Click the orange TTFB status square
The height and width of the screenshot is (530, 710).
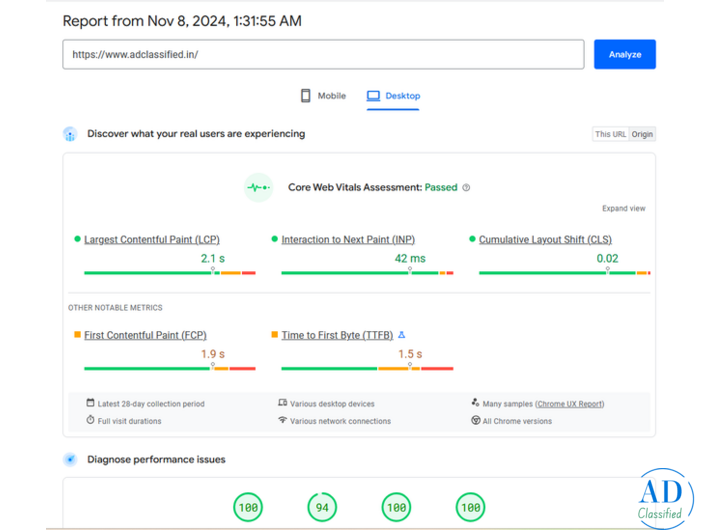click(274, 334)
